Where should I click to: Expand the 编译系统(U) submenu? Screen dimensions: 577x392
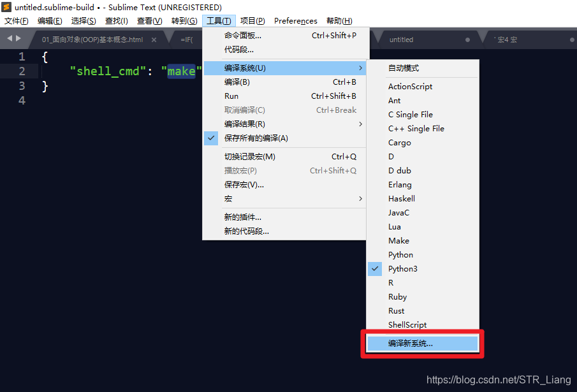286,68
